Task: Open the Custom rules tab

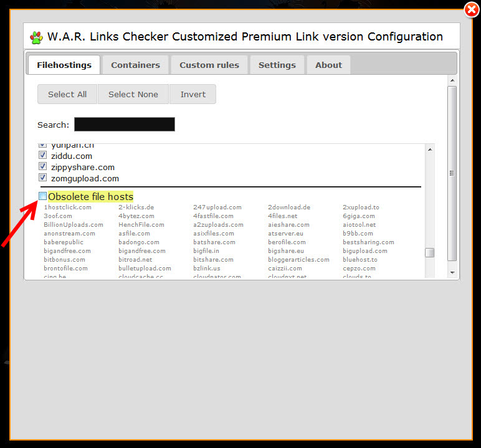Action: coord(209,65)
